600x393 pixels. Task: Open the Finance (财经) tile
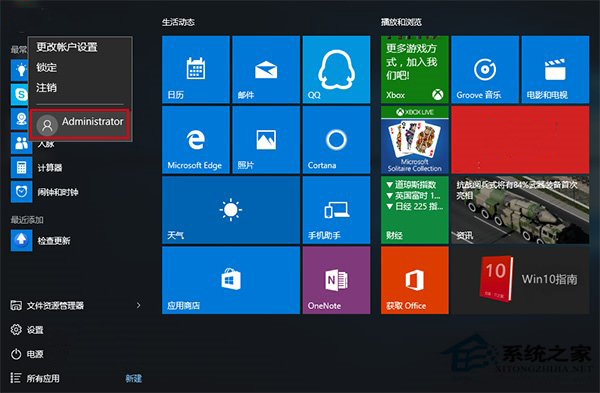tap(414, 210)
